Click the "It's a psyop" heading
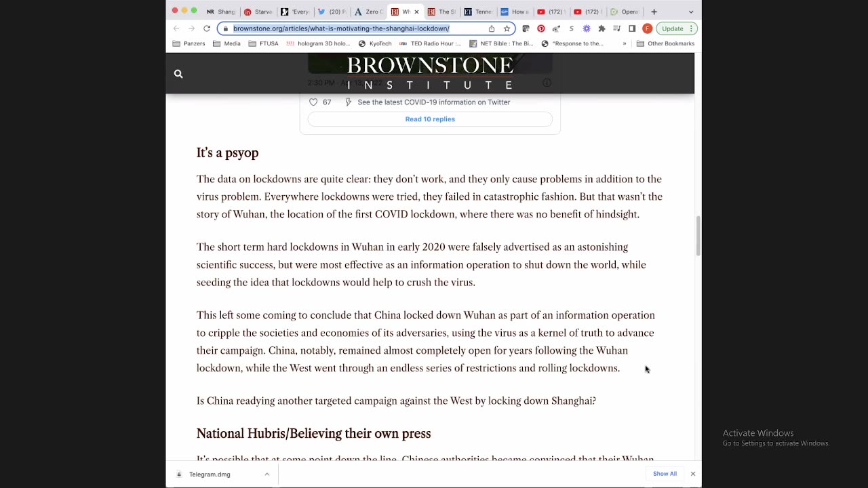The image size is (868, 488). tap(227, 153)
